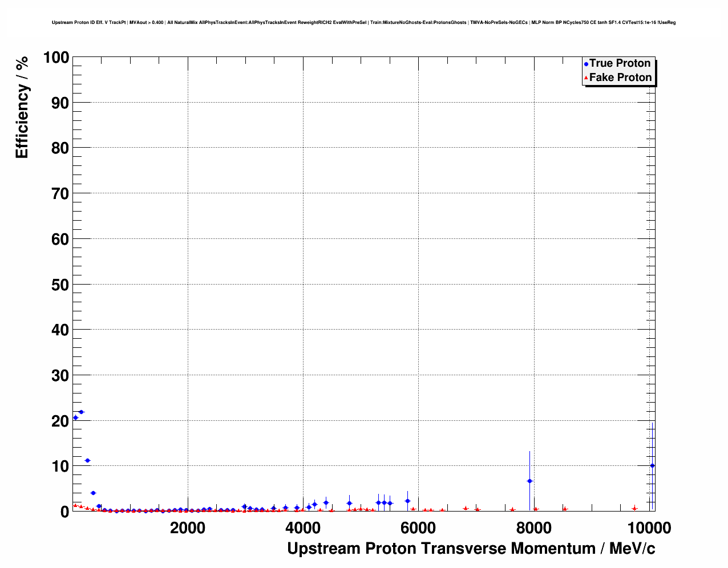
Task: Select the blue point at the far right edge near 10%
Action: click(652, 465)
